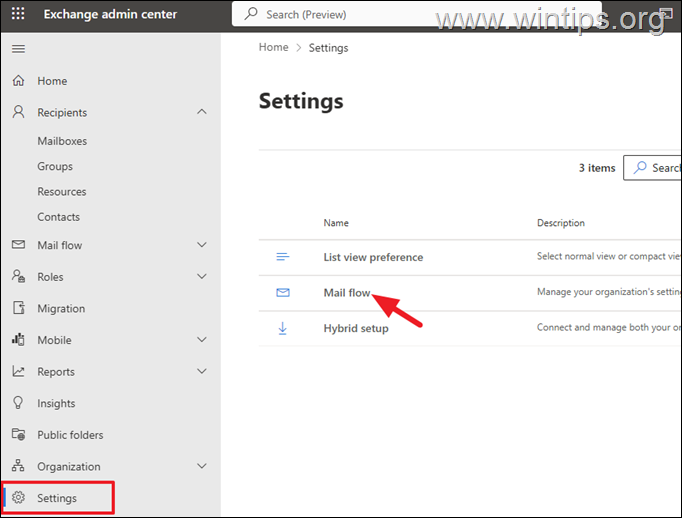This screenshot has width=682, height=518.
Task: Click the Recipients person icon
Action: pyautogui.click(x=18, y=112)
